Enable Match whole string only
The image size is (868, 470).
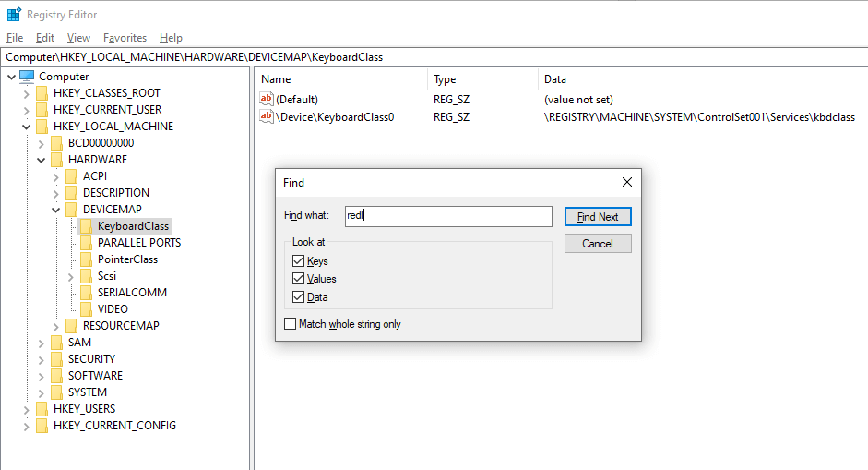tap(290, 324)
